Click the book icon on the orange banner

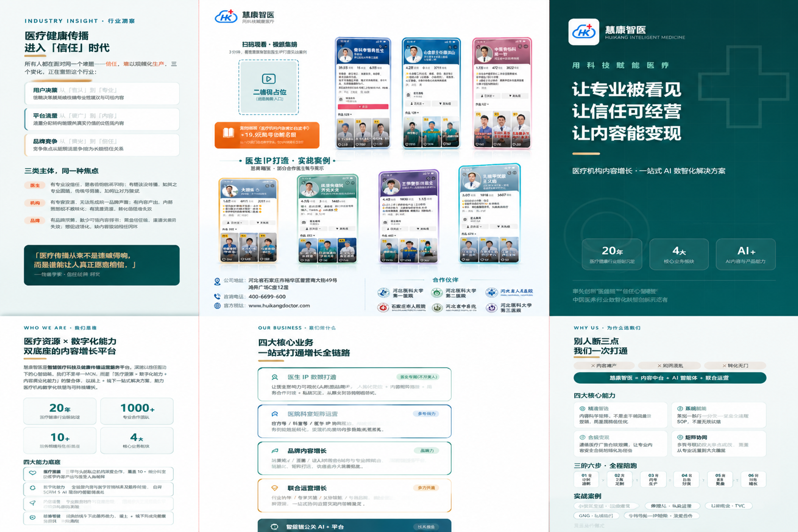(x=228, y=133)
